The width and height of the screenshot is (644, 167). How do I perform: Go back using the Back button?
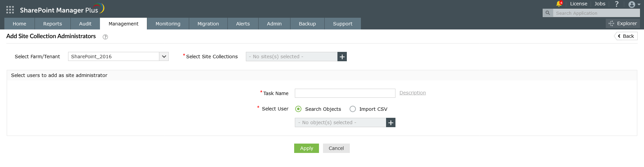626,36
